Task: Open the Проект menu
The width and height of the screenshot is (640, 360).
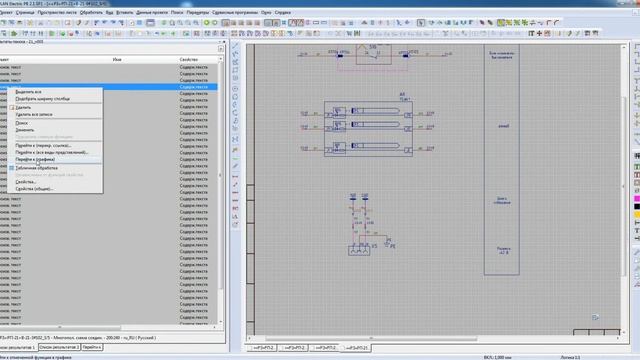Action: coord(6,13)
